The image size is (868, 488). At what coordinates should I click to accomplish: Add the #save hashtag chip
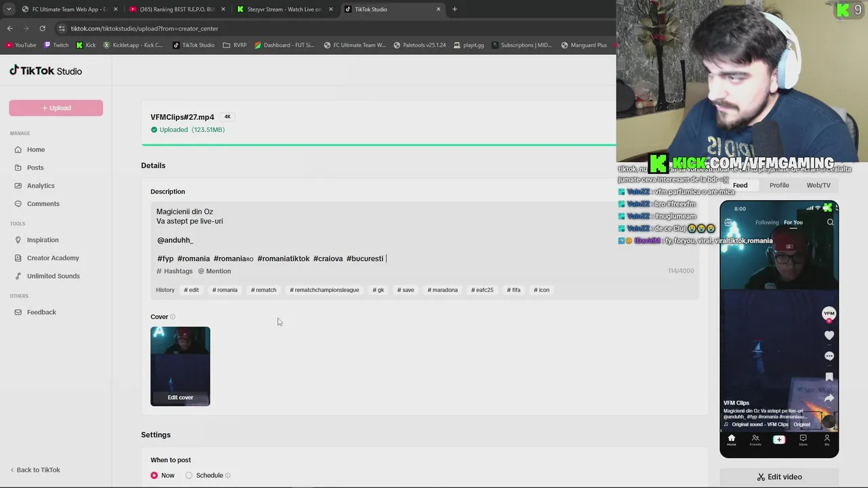pos(406,290)
